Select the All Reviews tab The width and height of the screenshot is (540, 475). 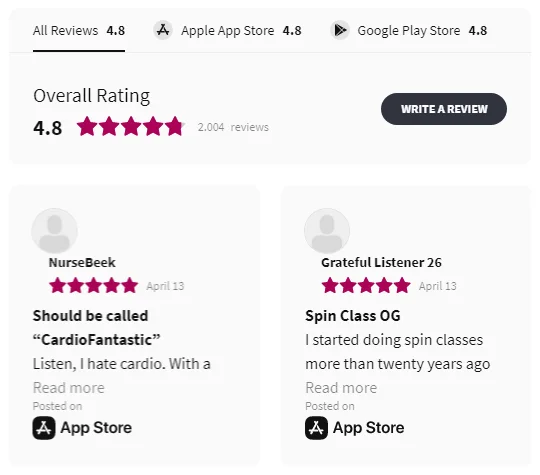point(79,31)
